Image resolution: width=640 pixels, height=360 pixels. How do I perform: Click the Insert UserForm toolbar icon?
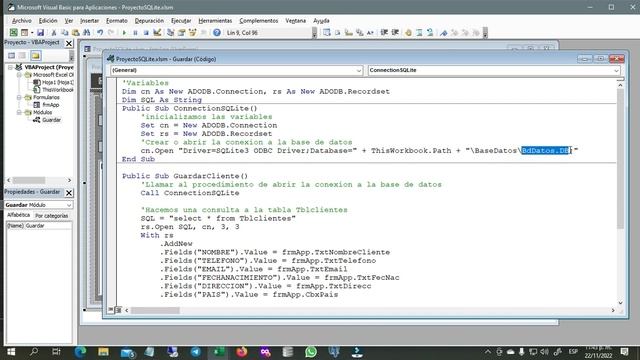pyautogui.click(x=24, y=33)
